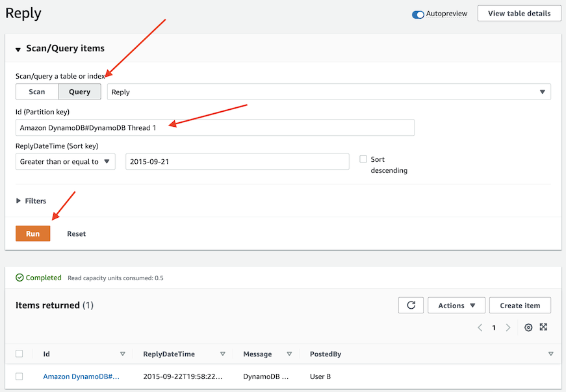Go to next results page
The width and height of the screenshot is (566, 392).
(508, 328)
